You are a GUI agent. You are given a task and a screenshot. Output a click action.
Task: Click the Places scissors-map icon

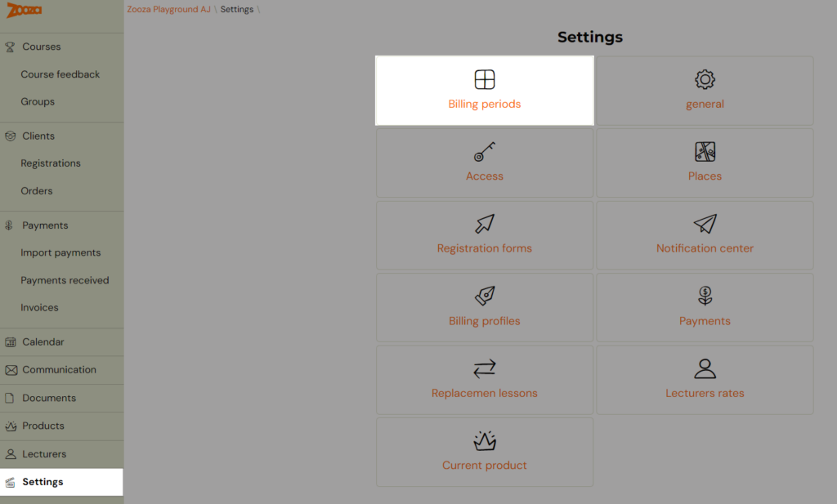click(705, 152)
